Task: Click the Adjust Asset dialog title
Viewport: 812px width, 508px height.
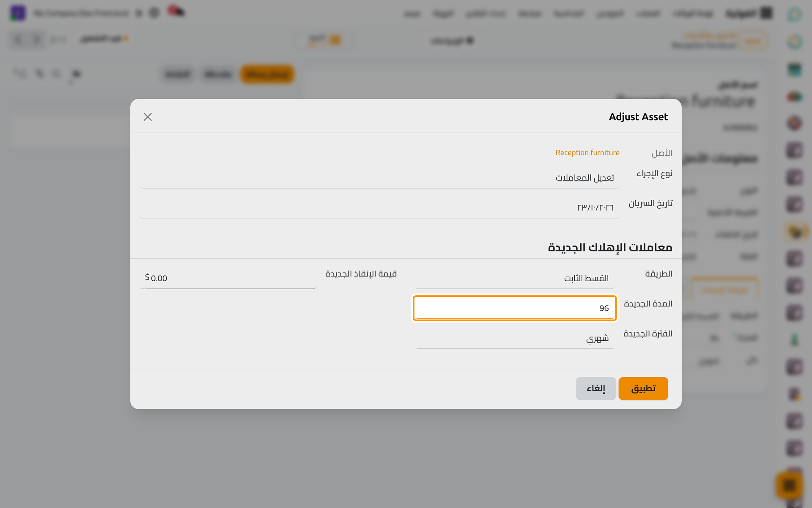Action: click(x=638, y=117)
